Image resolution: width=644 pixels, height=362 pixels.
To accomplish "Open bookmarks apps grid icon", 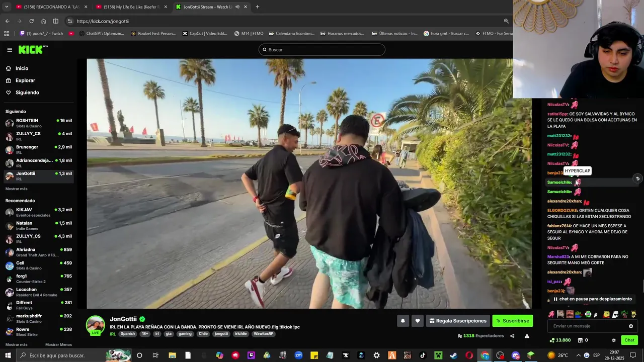I will [7, 34].
